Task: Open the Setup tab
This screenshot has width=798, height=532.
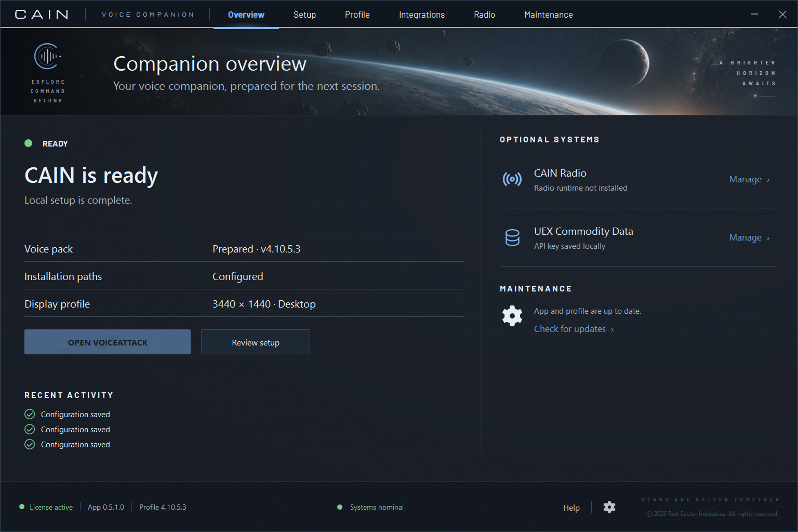Action: [304, 15]
